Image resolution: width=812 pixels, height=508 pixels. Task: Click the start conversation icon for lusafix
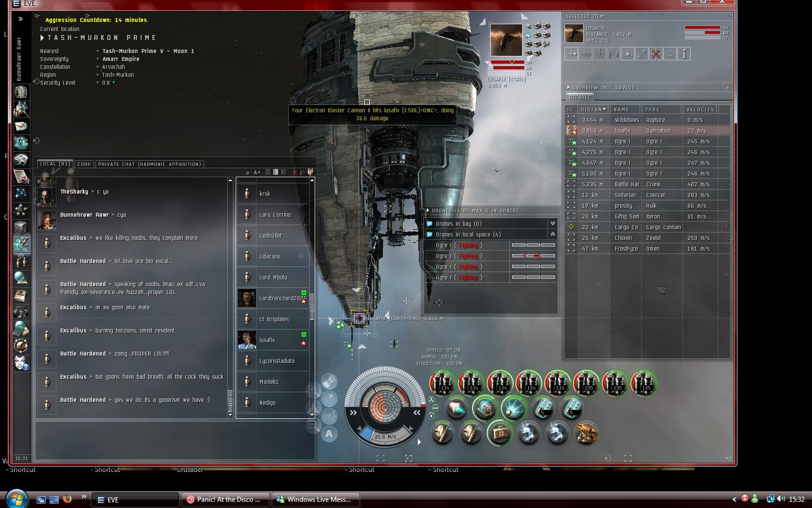(x=614, y=54)
